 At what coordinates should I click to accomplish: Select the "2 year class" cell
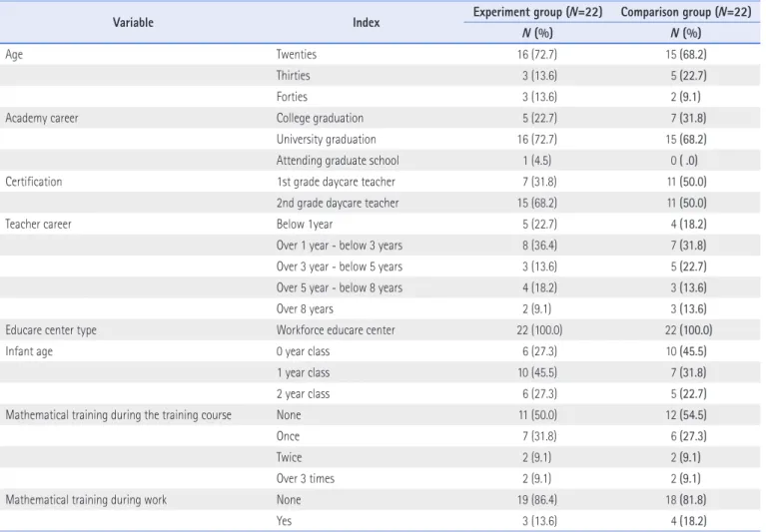coord(303,394)
